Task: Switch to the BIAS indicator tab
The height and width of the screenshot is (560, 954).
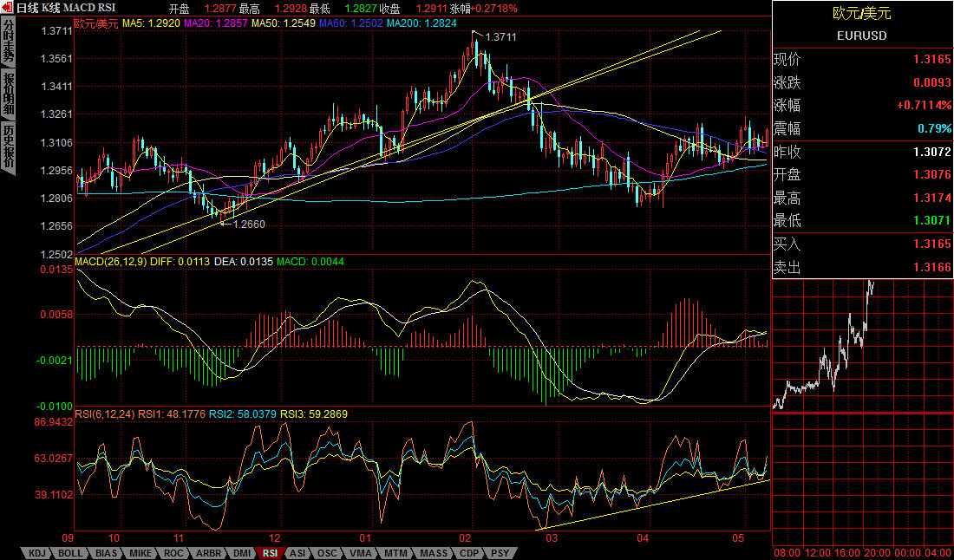Action: (x=107, y=553)
